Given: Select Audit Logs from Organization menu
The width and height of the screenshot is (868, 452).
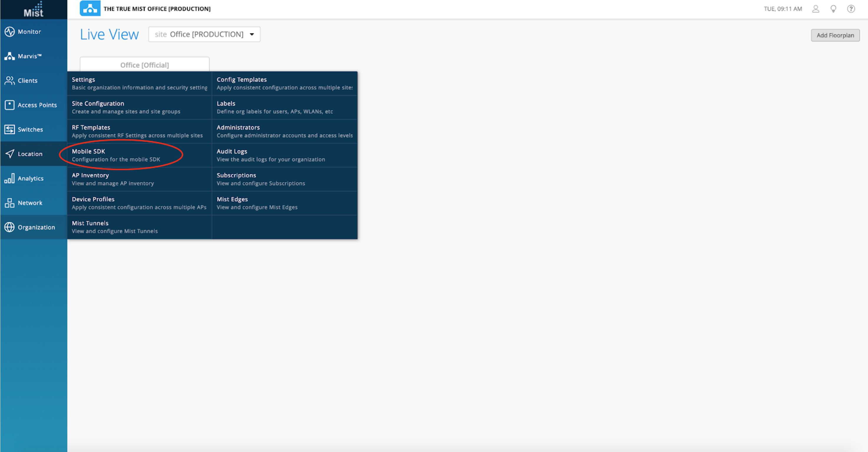Looking at the screenshot, I should (270, 155).
